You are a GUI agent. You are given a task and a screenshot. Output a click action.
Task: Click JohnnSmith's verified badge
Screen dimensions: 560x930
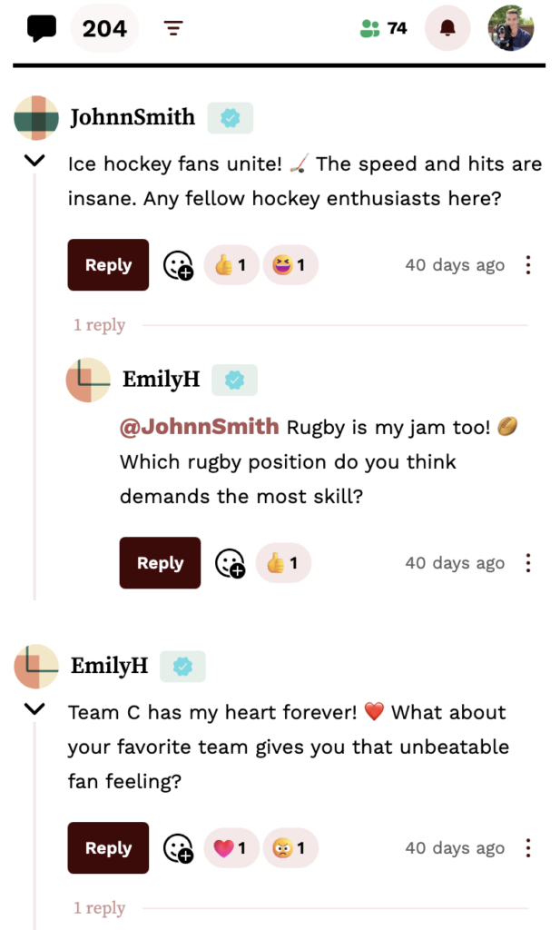coord(230,118)
